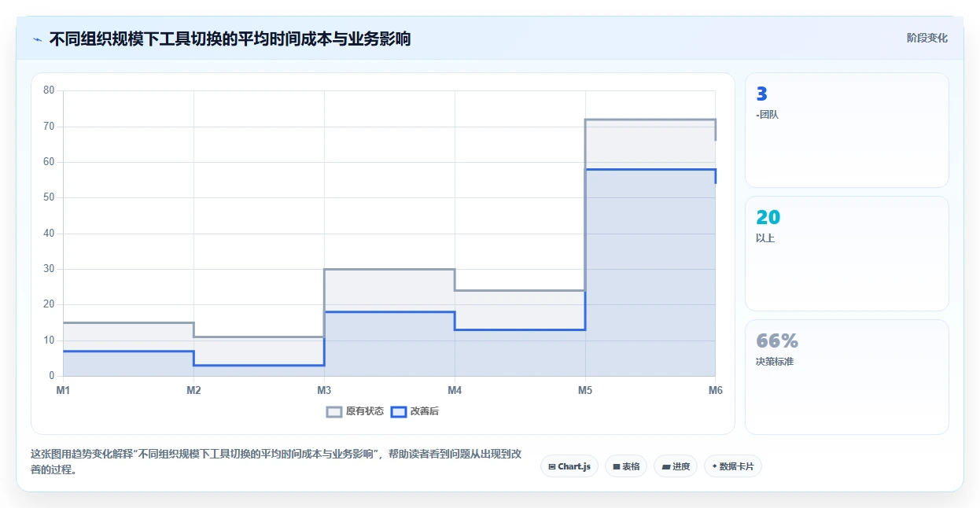Click the chart title 不同组织规模下工具切换
Image resolution: width=980 pixels, height=508 pixels.
coord(230,39)
